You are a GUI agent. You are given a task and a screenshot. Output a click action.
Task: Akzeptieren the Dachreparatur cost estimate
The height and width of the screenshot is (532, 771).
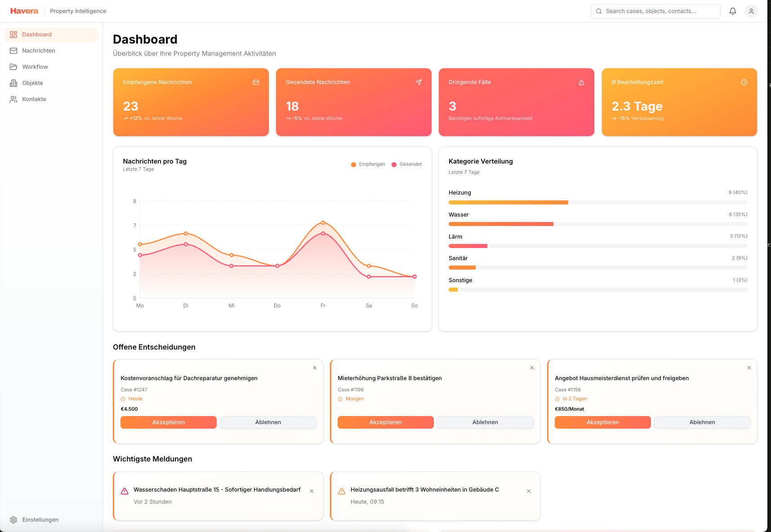pos(168,422)
